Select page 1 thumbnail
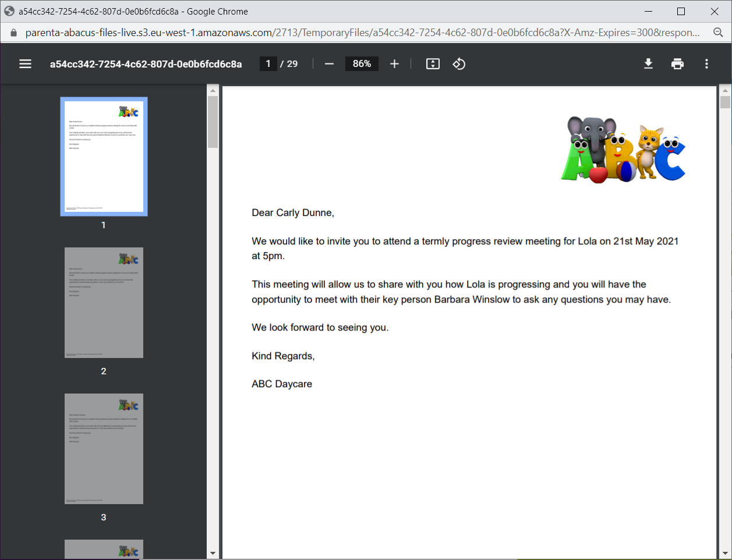Image resolution: width=732 pixels, height=560 pixels. [x=104, y=157]
